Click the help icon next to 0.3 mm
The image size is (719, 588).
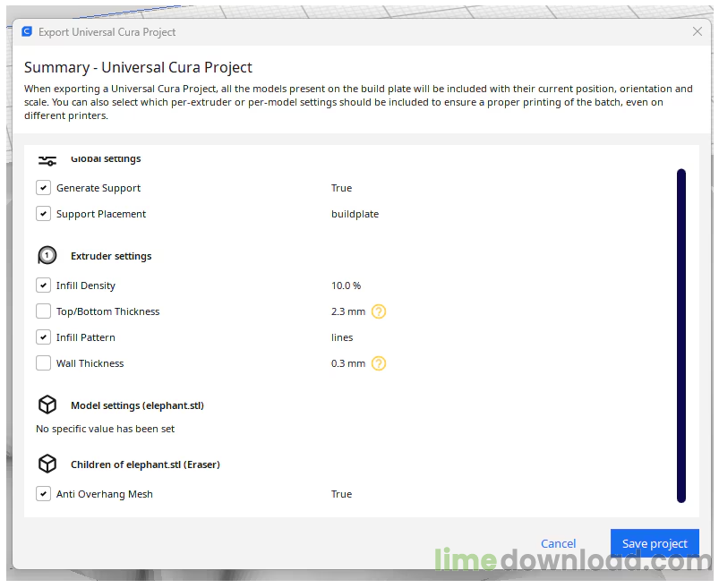click(379, 363)
